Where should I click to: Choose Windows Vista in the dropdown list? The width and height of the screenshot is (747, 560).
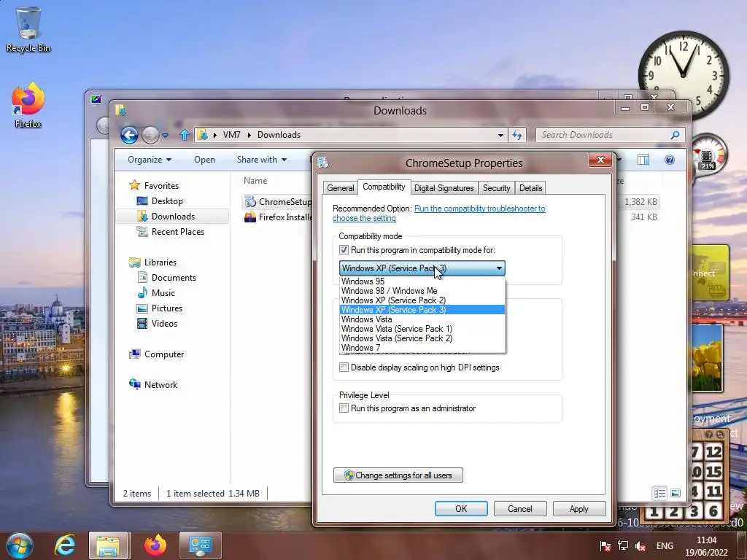pos(422,319)
